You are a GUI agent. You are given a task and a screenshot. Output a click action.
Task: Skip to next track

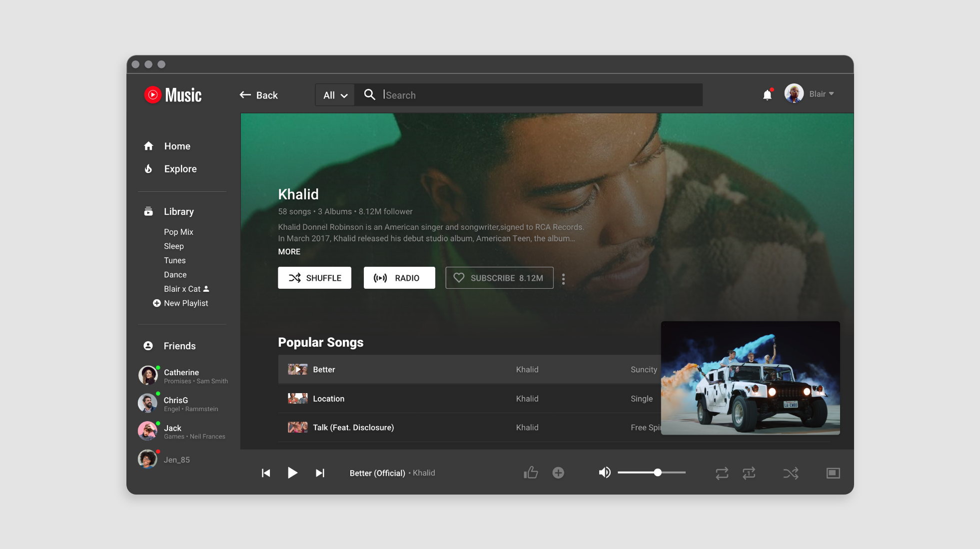(320, 473)
